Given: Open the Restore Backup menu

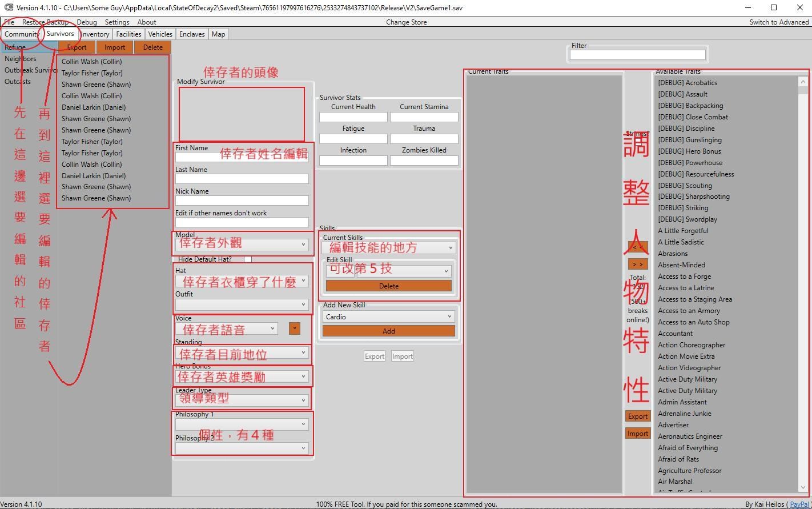Looking at the screenshot, I should (x=45, y=22).
